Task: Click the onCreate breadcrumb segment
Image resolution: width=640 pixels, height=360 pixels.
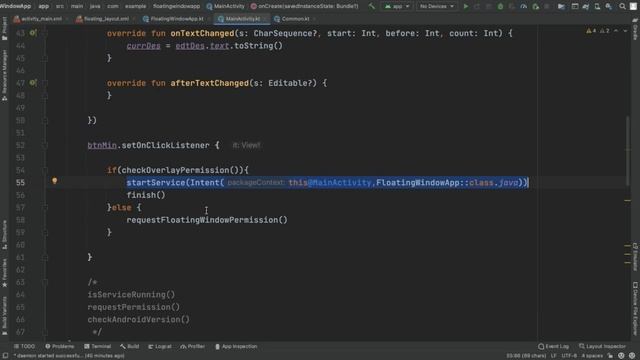Action: click(x=304, y=6)
